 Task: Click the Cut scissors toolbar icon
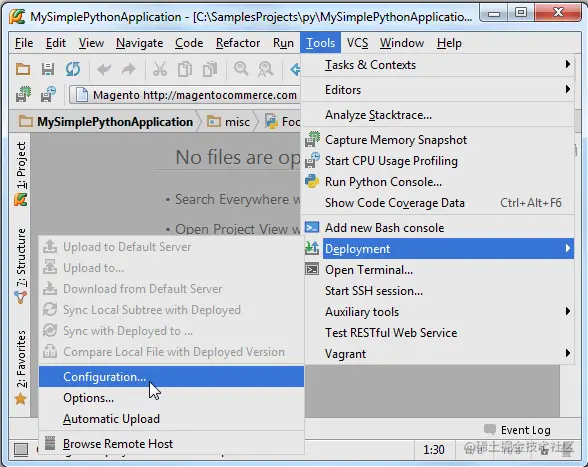(160, 69)
